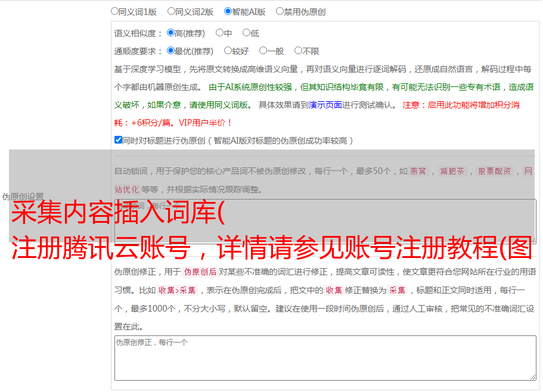Click the green 由于AI系统原创性较强 warning text
Viewport: 543px width, 392px height.
[x=324, y=96]
